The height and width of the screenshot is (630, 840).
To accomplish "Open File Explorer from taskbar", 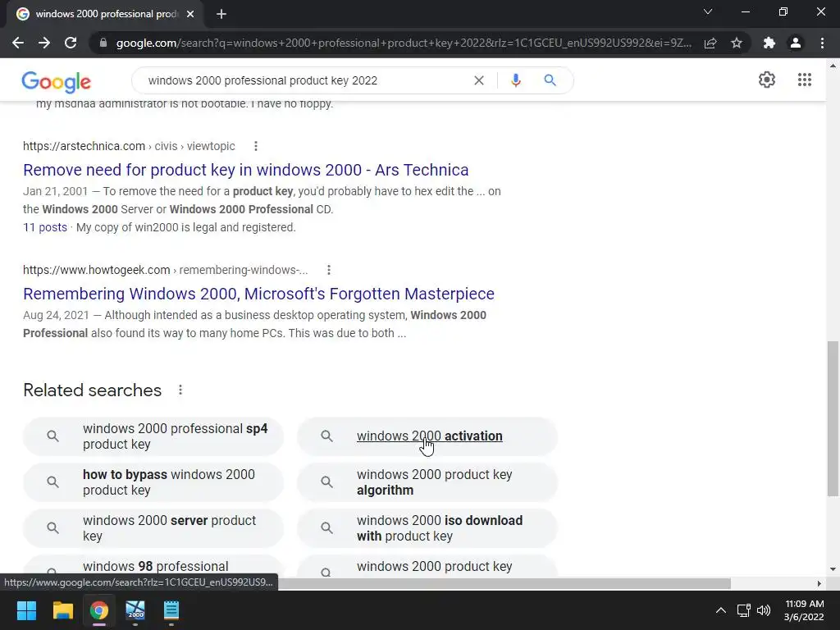I will tap(62, 610).
